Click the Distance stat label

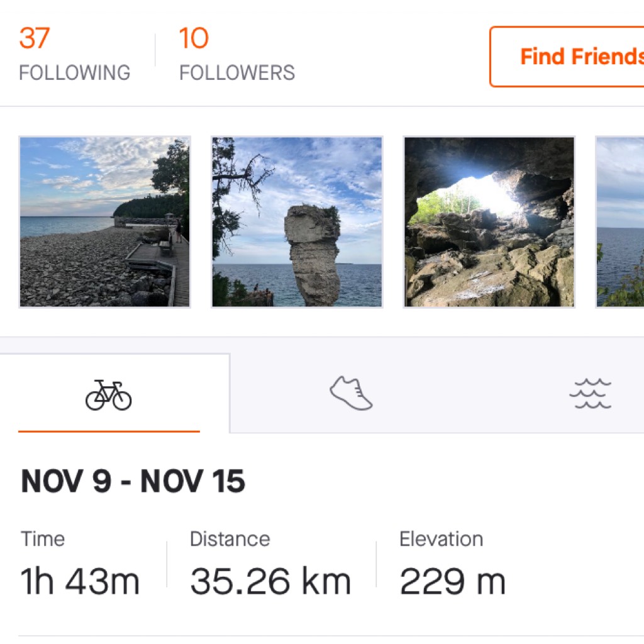[230, 539]
